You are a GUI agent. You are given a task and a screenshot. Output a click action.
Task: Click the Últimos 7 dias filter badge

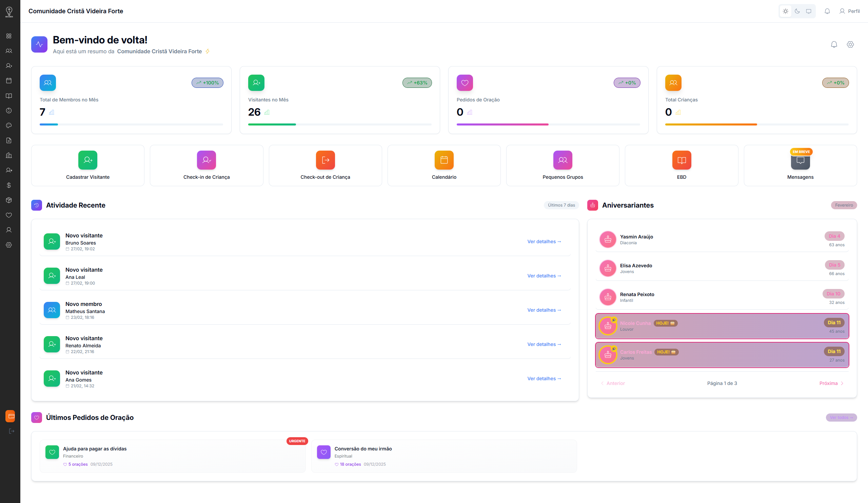561,205
